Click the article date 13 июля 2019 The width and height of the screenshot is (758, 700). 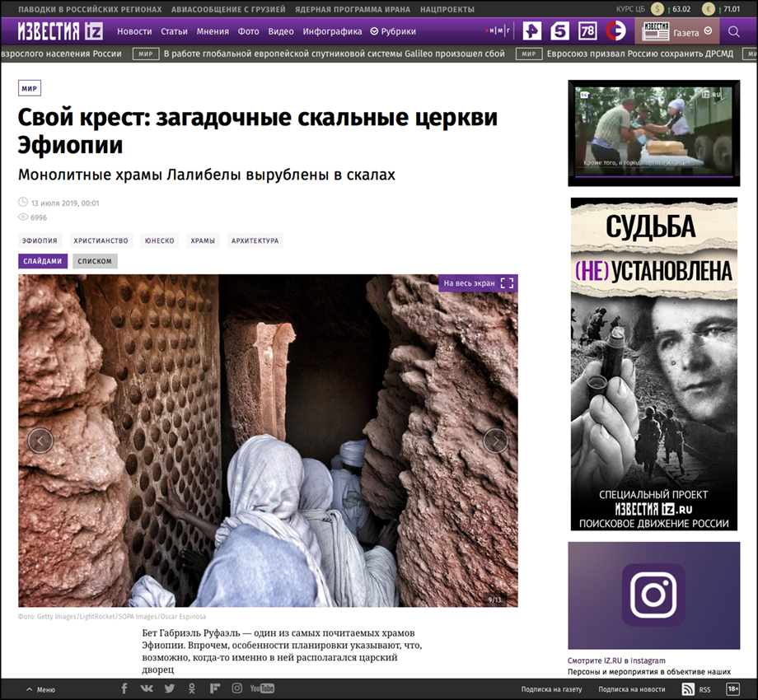tap(65, 203)
